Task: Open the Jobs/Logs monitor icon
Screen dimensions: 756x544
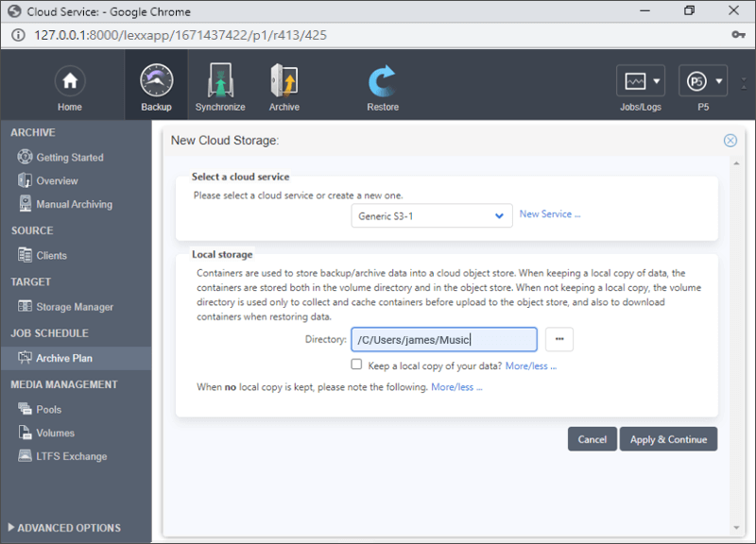Action: tap(635, 81)
